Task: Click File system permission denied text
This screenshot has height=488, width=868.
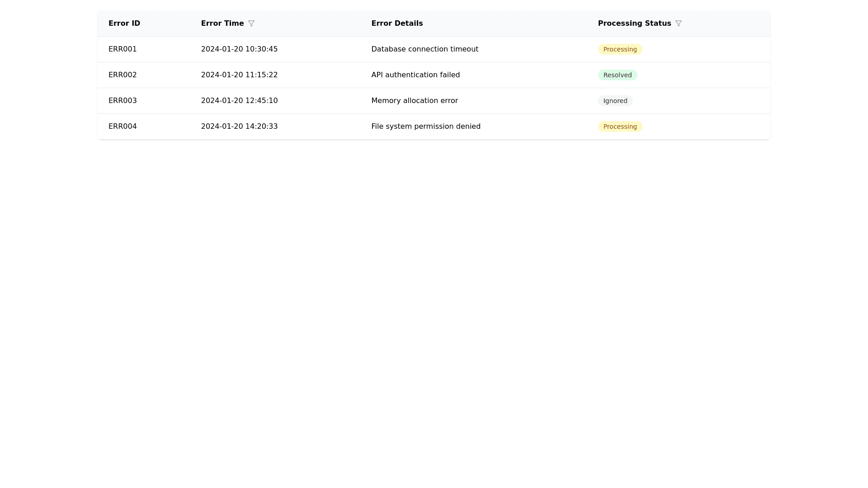Action: pyautogui.click(x=426, y=127)
